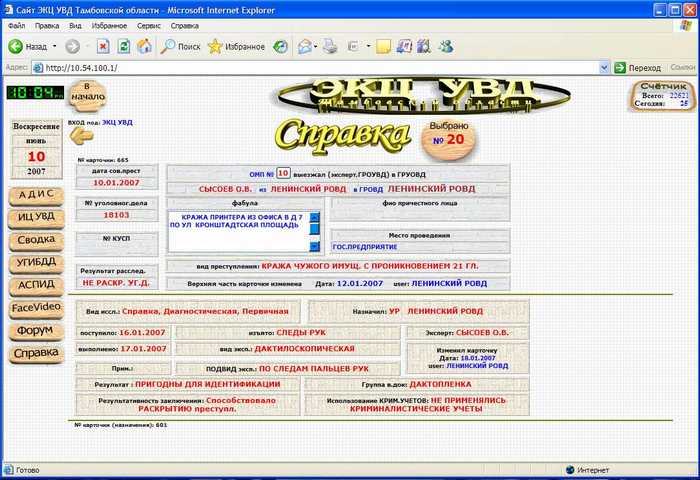Open the Форум sidebar button
The image size is (700, 480).
coord(36,330)
